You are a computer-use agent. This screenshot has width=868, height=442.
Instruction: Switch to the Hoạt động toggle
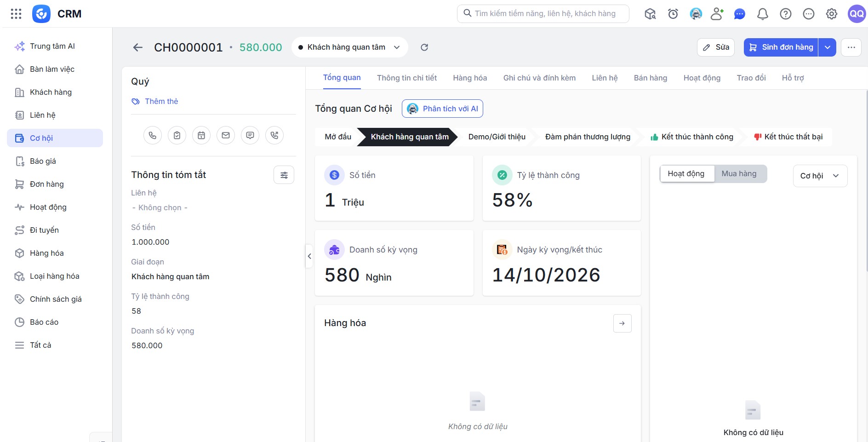[x=686, y=174]
